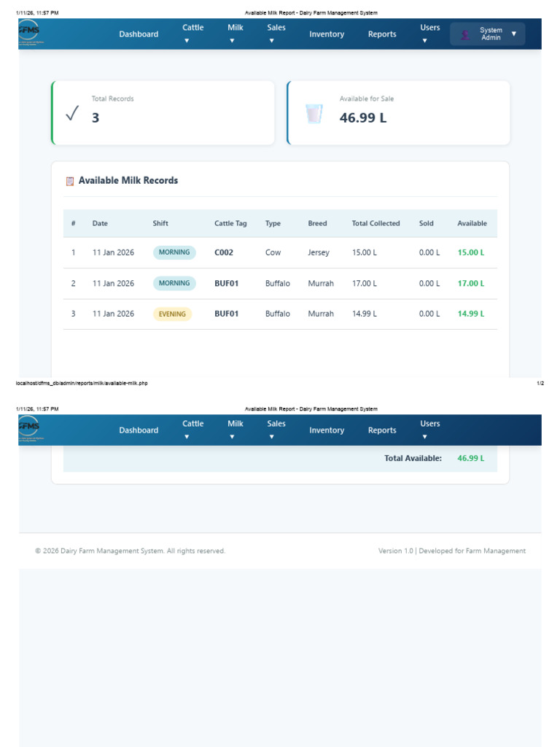Click cattle tag BUF01 in row 2

tap(226, 284)
